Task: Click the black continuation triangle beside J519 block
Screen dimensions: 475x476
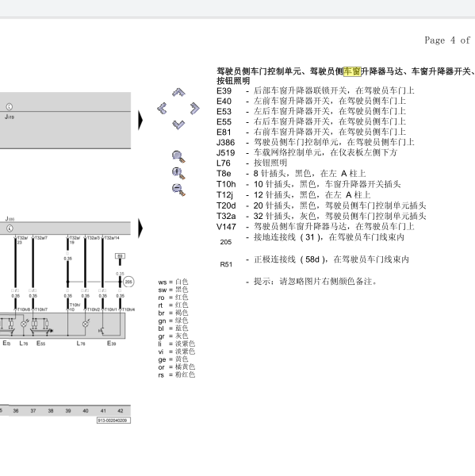Action: tap(140, 121)
